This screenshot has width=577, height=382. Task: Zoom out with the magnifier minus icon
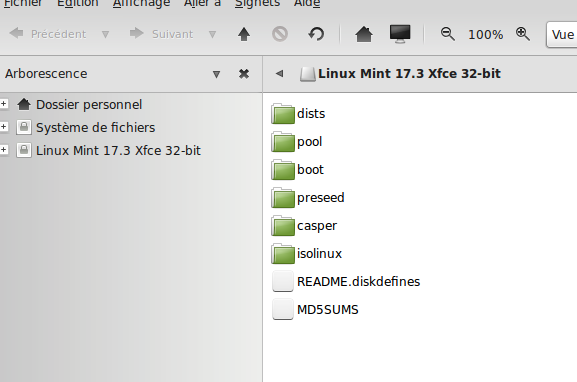coord(447,34)
